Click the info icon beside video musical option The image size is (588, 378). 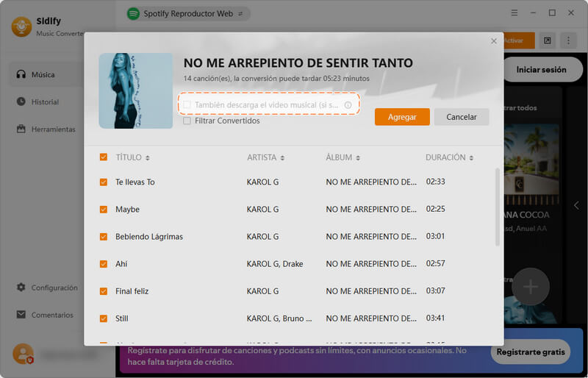click(x=348, y=105)
